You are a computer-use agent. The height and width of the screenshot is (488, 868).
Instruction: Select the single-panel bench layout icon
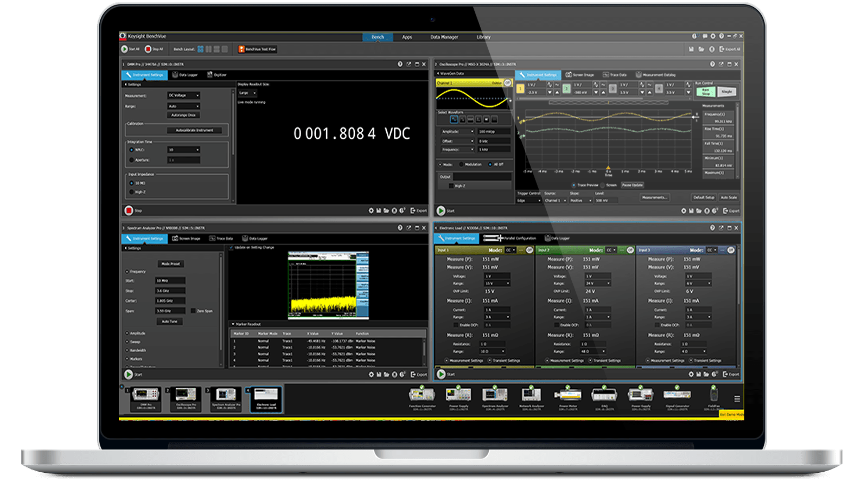(x=225, y=49)
